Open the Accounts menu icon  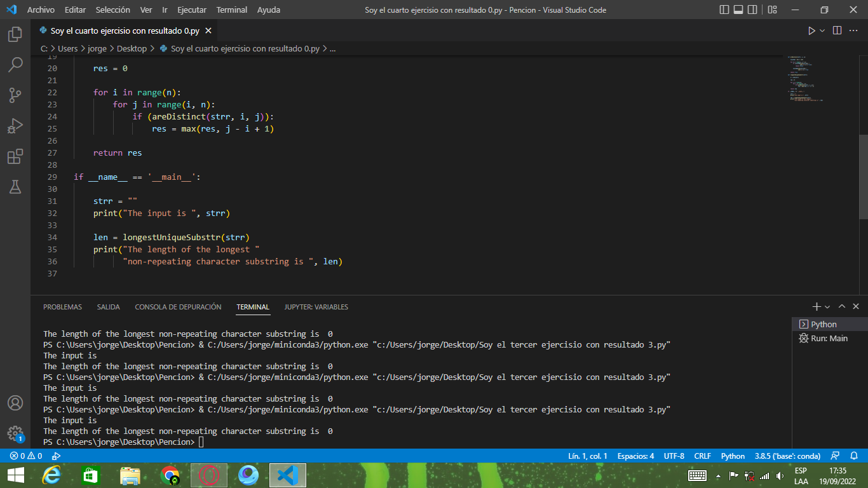click(15, 403)
